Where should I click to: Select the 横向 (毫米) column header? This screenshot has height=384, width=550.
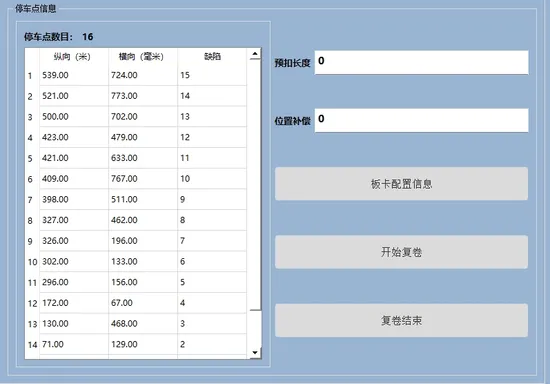[143, 56]
